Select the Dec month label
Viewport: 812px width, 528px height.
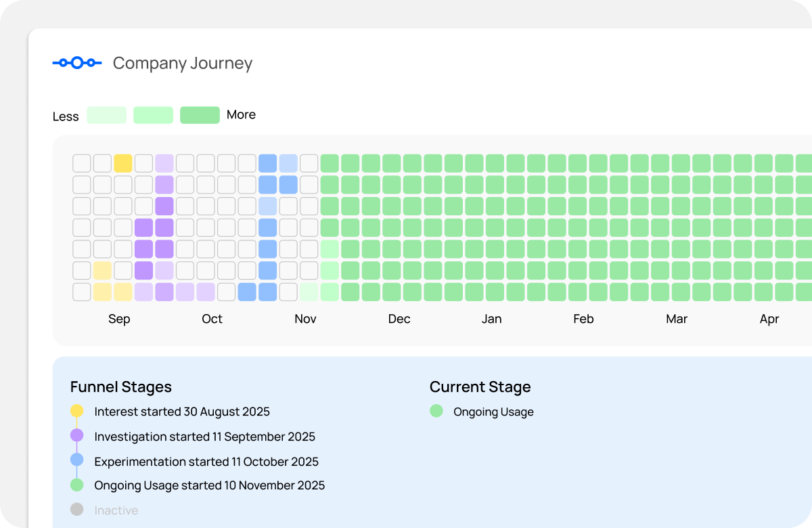(399, 319)
